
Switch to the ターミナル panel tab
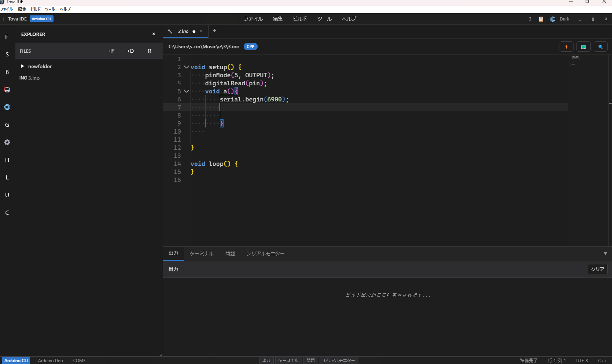[202, 254]
